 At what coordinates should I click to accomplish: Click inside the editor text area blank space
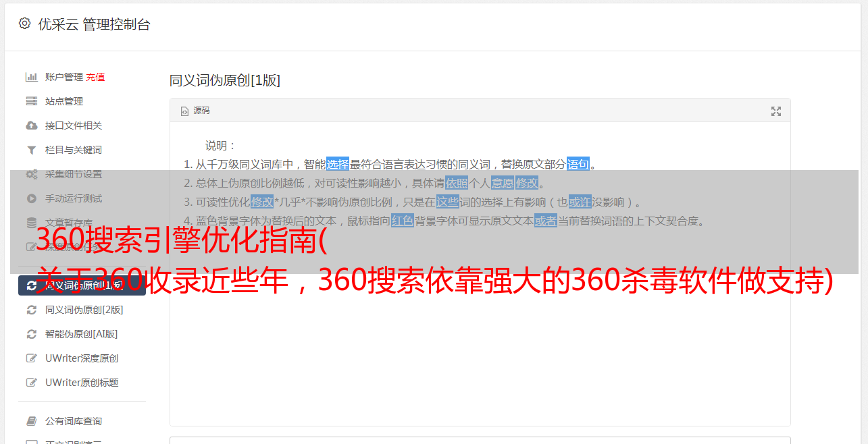click(480, 351)
